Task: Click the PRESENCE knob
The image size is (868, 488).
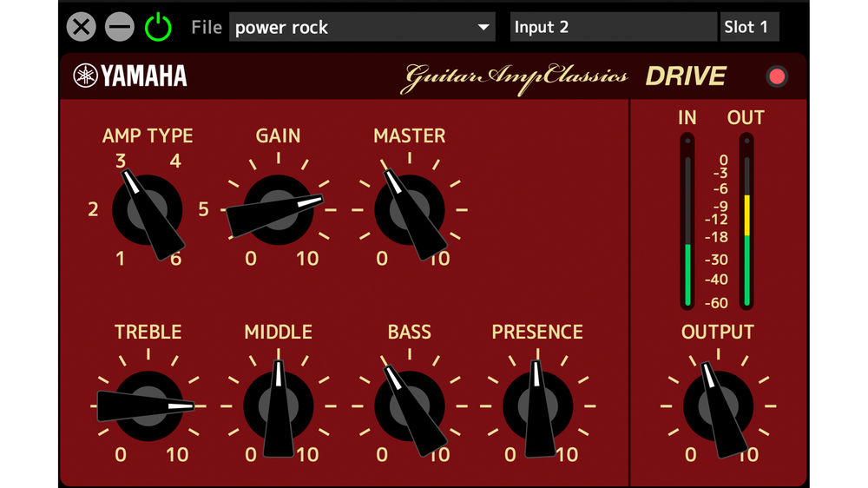Action: point(537,406)
